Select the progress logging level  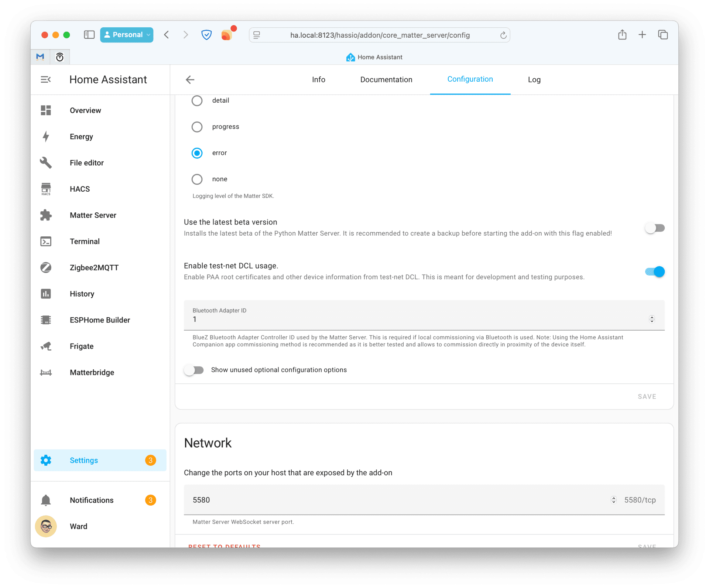click(197, 127)
